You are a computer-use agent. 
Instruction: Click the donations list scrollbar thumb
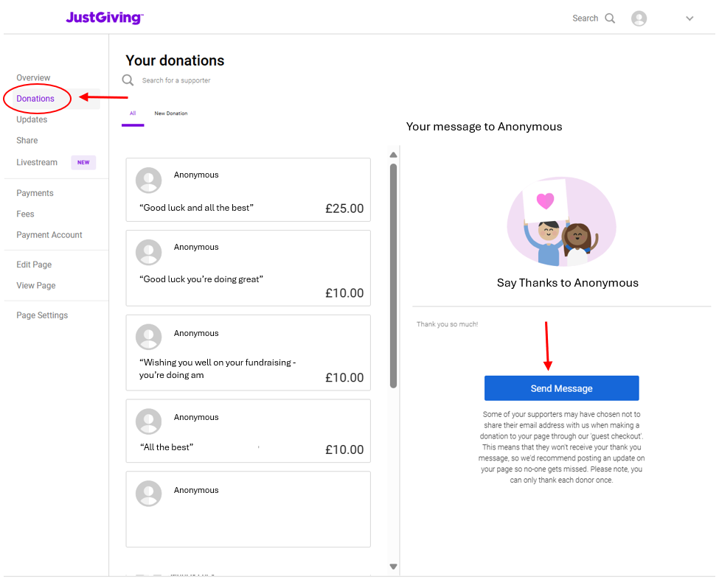click(x=394, y=276)
